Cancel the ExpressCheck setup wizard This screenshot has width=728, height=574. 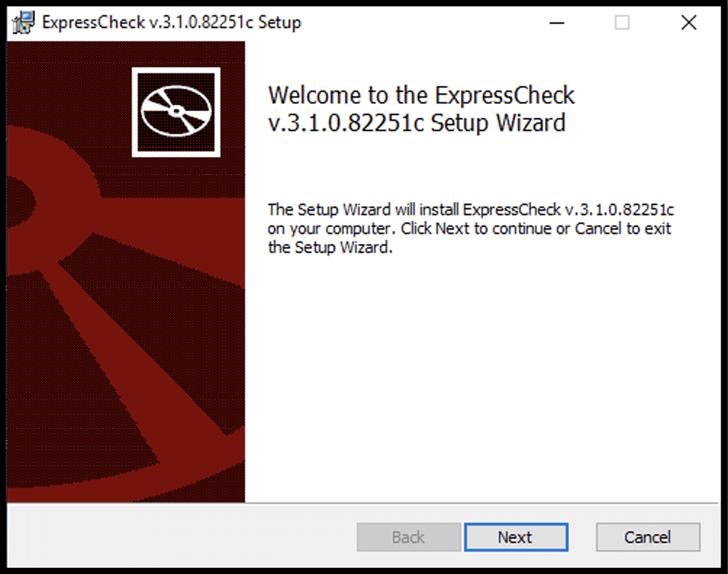point(648,537)
